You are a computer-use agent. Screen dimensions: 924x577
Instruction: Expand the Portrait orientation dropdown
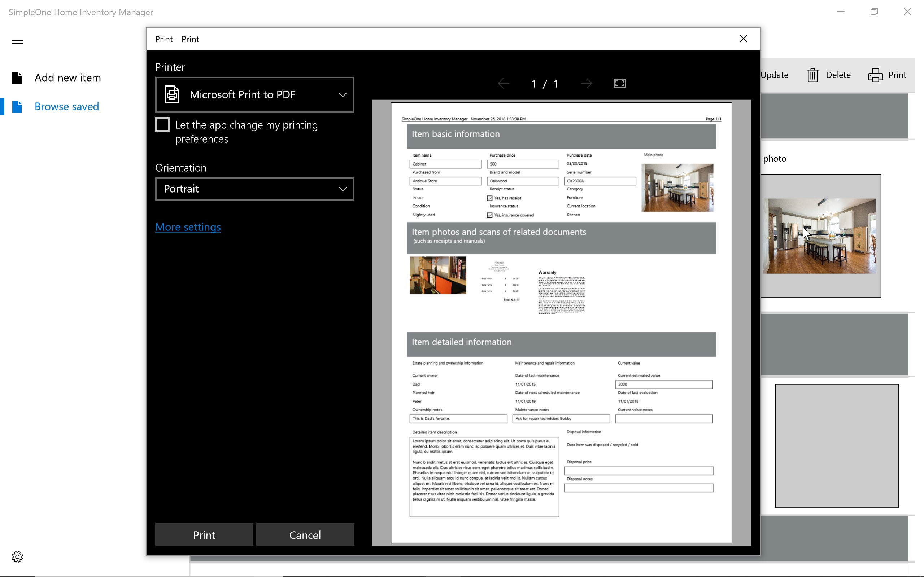(255, 189)
